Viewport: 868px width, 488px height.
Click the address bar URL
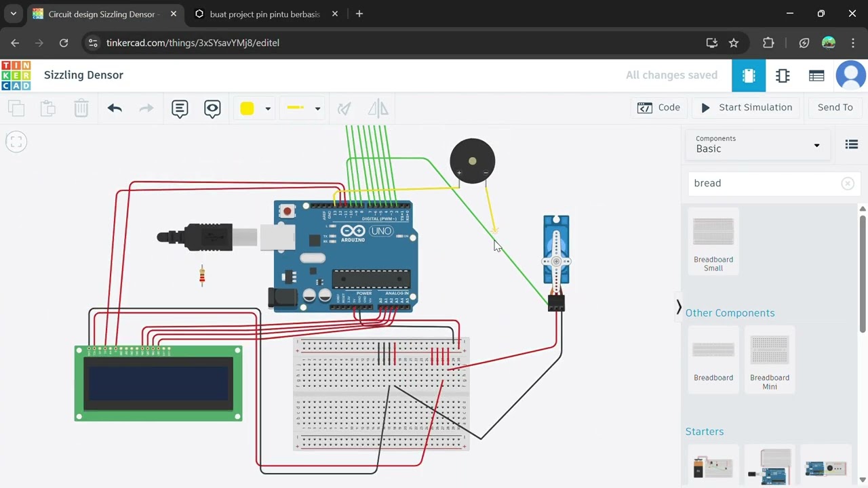pos(193,43)
